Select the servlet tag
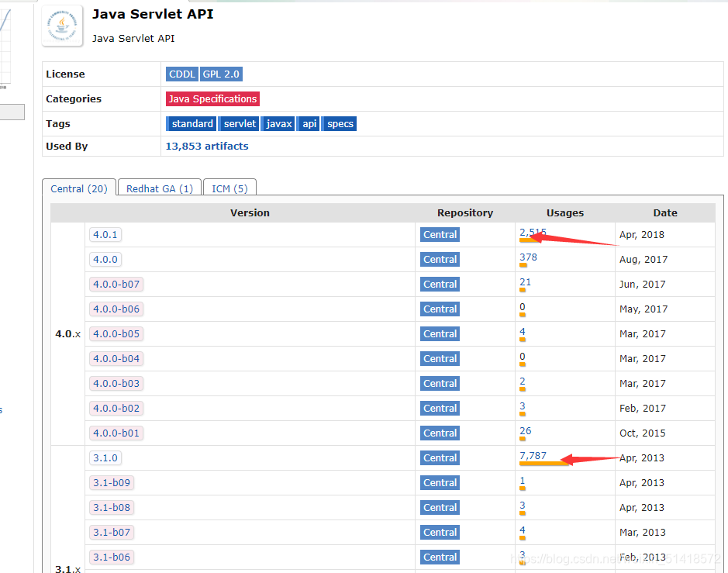The width and height of the screenshot is (728, 573). coord(239,124)
